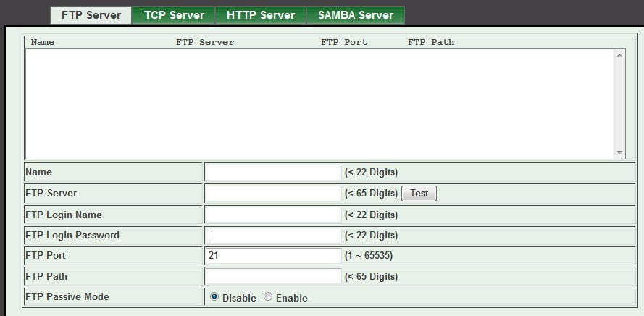Focus the Name input field
This screenshot has width=644, height=316.
(273, 172)
